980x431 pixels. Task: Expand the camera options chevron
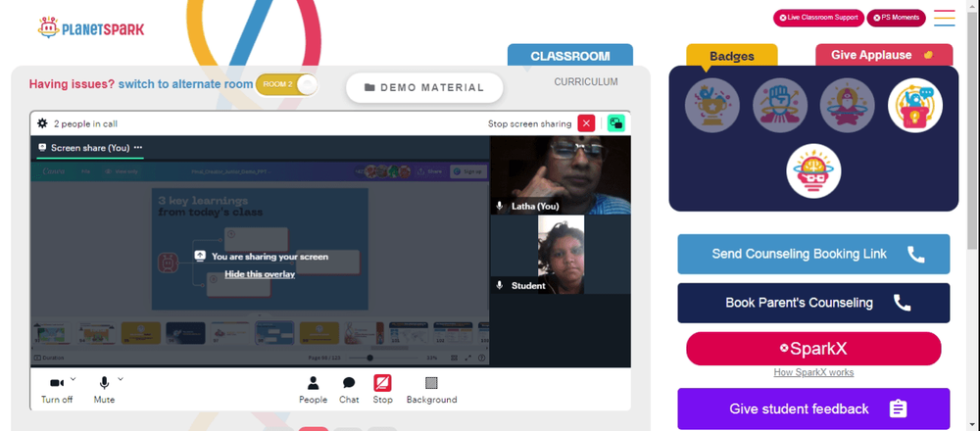point(73,378)
